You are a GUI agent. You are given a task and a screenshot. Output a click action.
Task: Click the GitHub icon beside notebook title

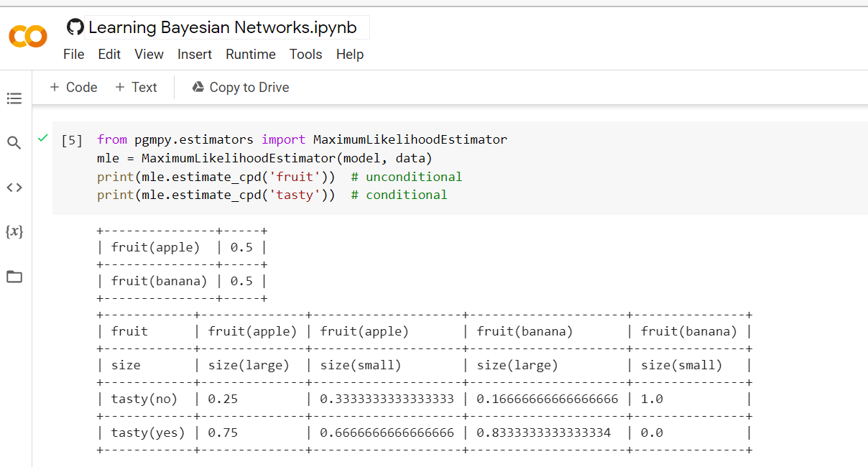click(x=75, y=27)
